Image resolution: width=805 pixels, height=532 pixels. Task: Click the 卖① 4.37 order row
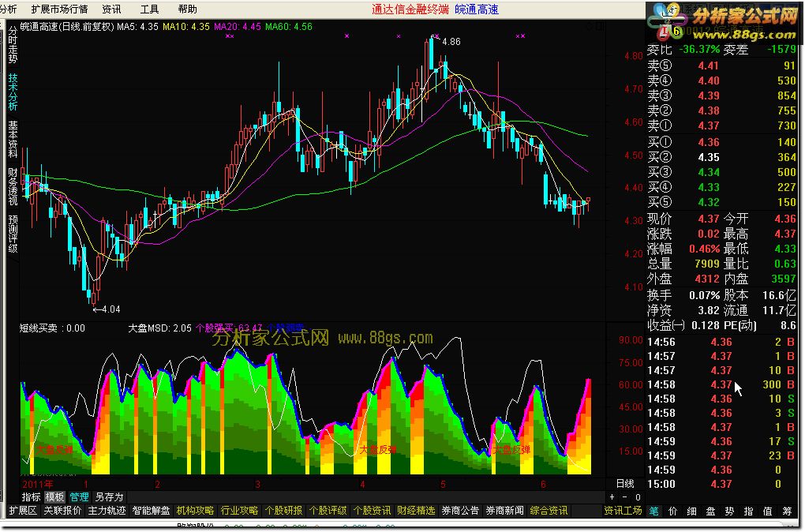[x=721, y=126]
